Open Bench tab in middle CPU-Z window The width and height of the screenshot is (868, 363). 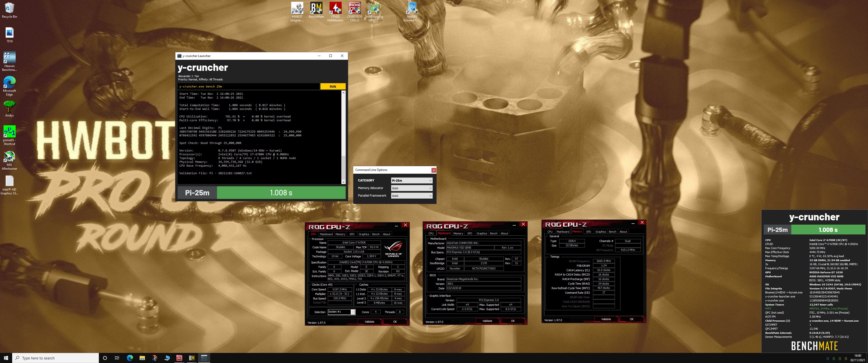[493, 233]
